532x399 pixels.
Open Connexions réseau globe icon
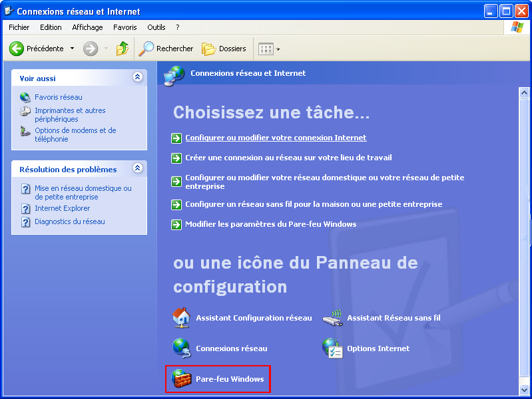pyautogui.click(x=182, y=348)
